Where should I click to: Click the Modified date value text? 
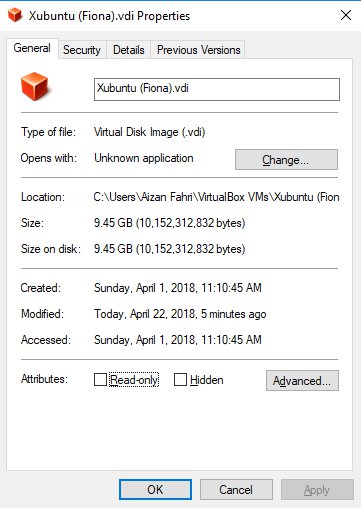click(180, 314)
